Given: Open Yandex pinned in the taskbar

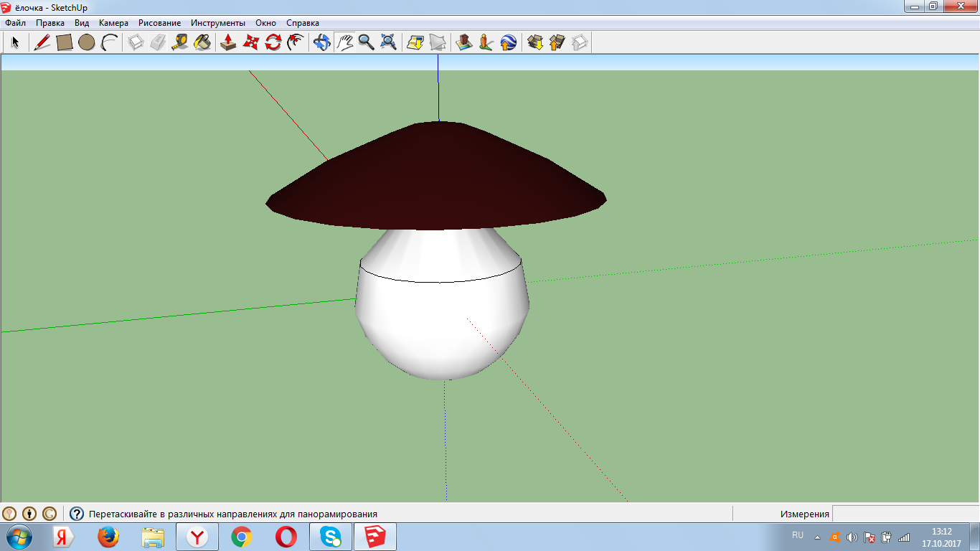Looking at the screenshot, I should tap(65, 537).
